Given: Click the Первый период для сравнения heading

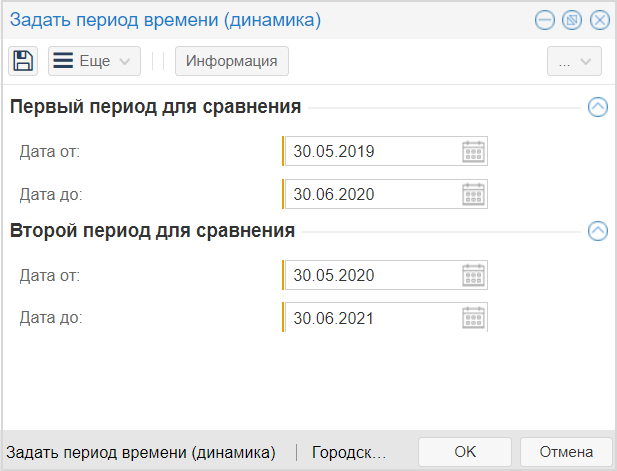Looking at the screenshot, I should point(155,107).
